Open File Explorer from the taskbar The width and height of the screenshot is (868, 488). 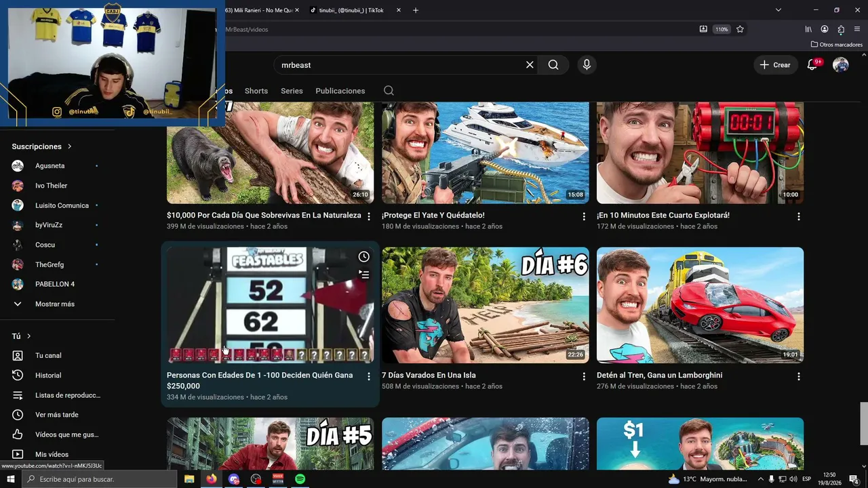[x=189, y=479]
